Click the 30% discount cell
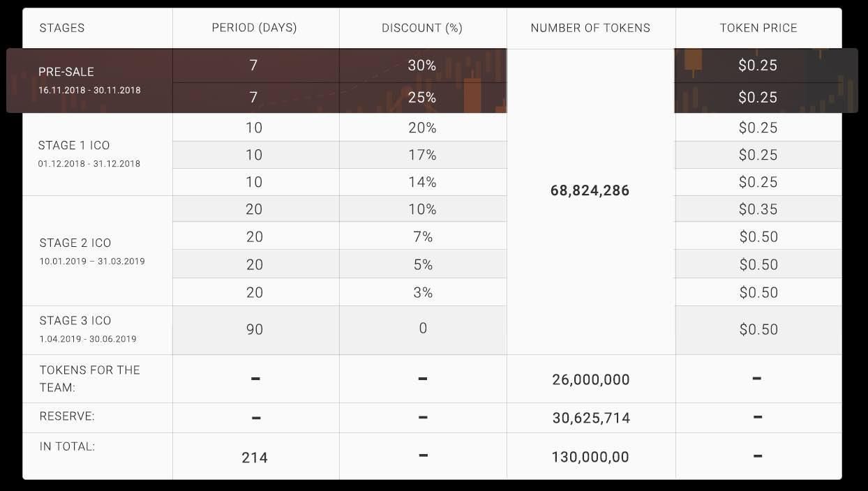The width and height of the screenshot is (868, 491). click(422, 65)
